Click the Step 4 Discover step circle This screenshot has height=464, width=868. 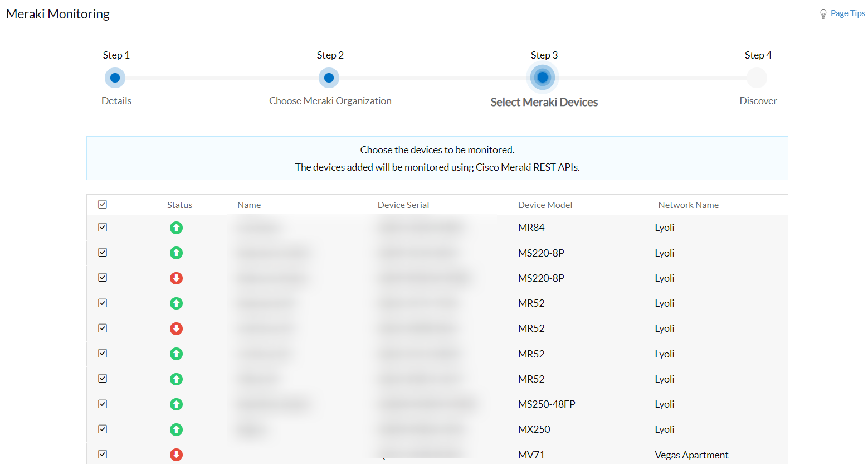[758, 78]
